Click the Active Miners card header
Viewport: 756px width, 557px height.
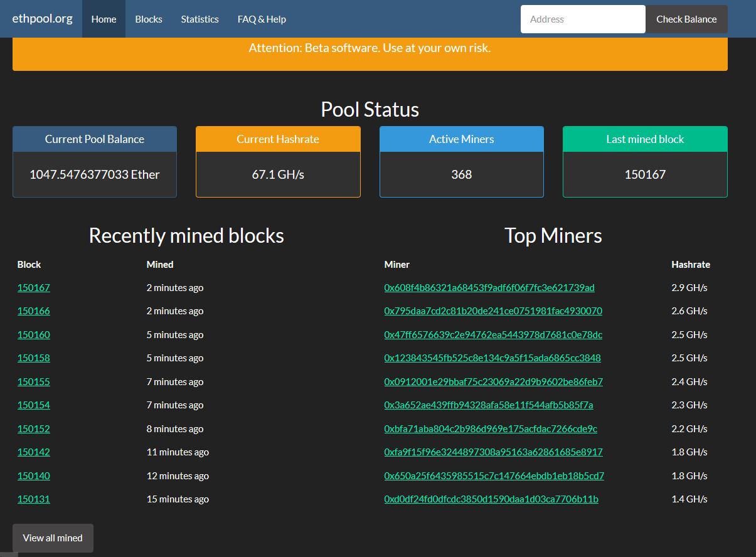click(462, 139)
